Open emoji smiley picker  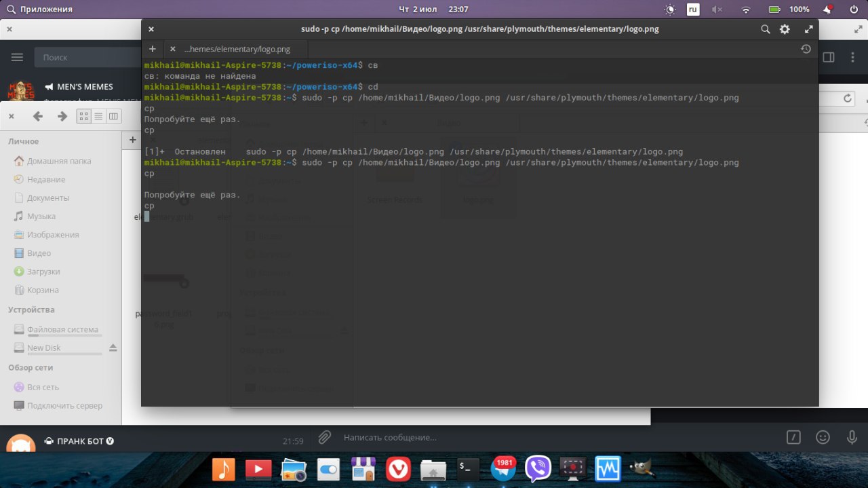823,437
